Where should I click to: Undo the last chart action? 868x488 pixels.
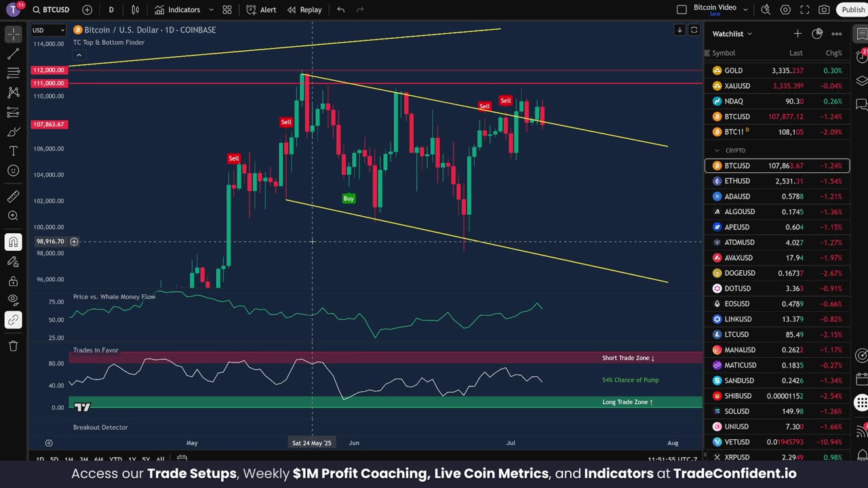[x=341, y=9]
